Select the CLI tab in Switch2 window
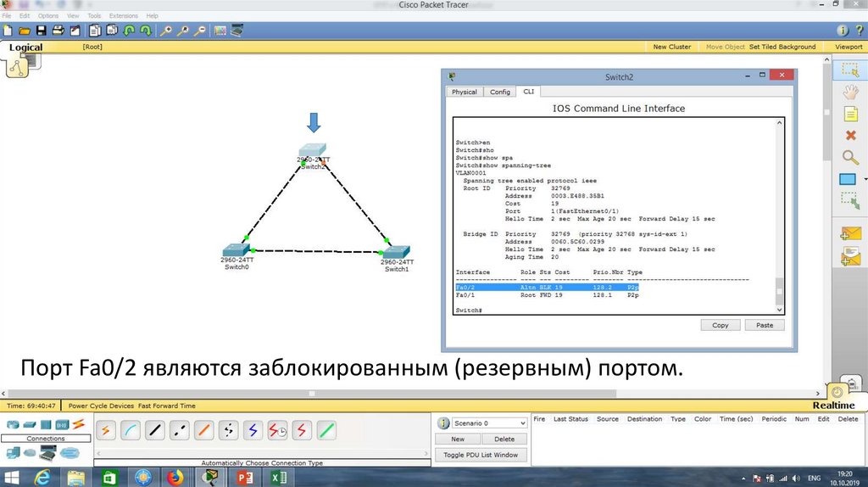This screenshot has width=868, height=487. 529,92
